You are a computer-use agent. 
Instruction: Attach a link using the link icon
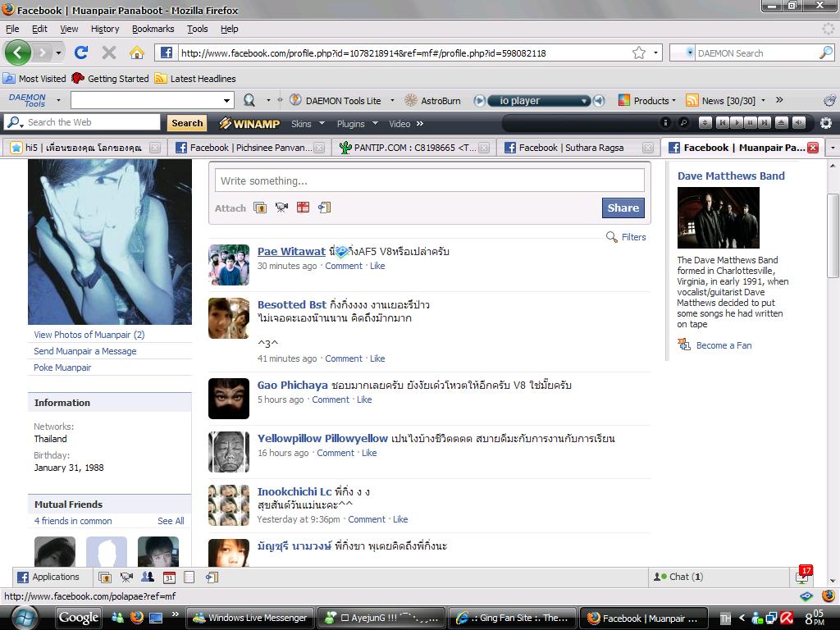coord(324,208)
